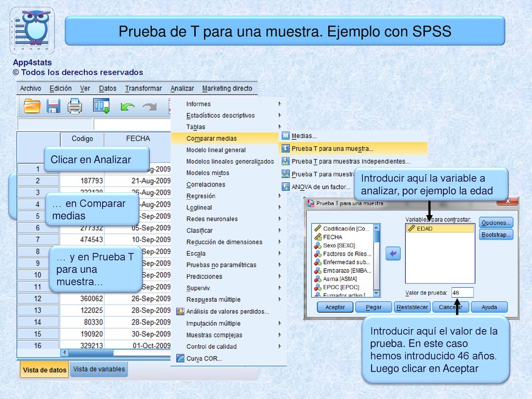The height and width of the screenshot is (399, 532).
Task: Open the Transformar menu
Action: pyautogui.click(x=143, y=88)
